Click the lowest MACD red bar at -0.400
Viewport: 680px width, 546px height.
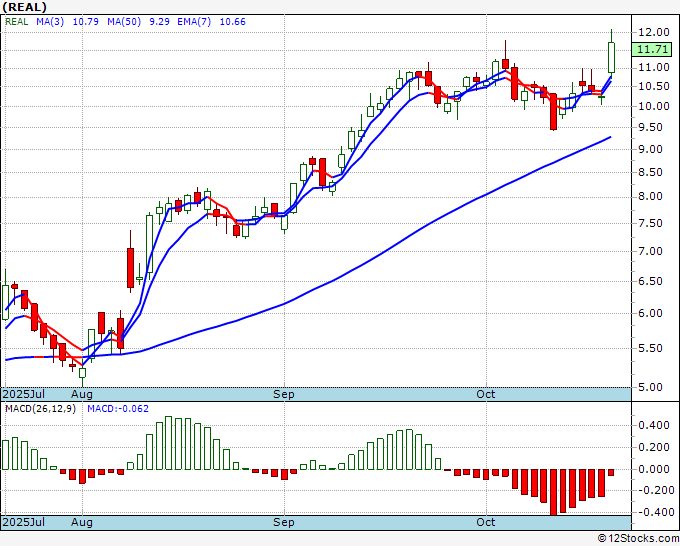(x=553, y=492)
